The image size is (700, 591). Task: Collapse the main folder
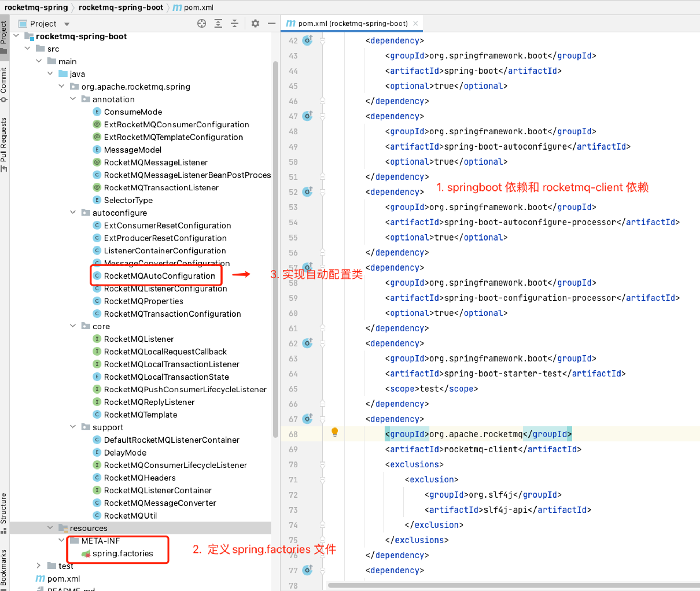pos(39,61)
